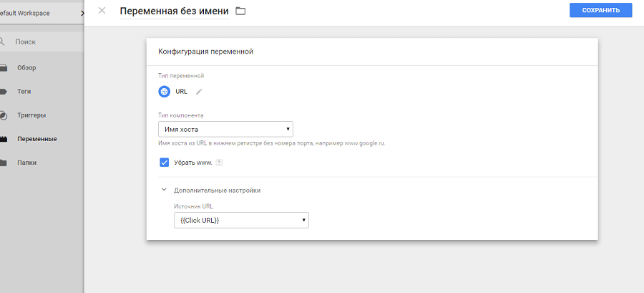This screenshot has width=644, height=293.
Task: Expand the Default Workspace selector arrow
Action: (82, 13)
